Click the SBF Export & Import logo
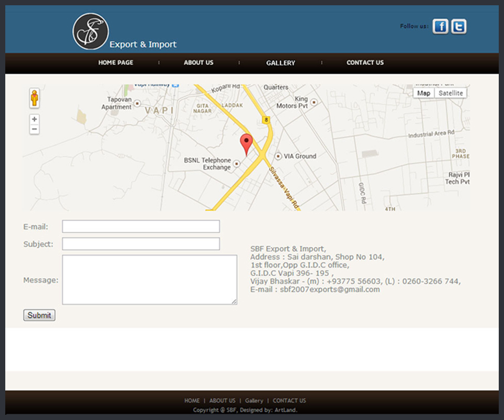504x420 pixels. pyautogui.click(x=91, y=32)
